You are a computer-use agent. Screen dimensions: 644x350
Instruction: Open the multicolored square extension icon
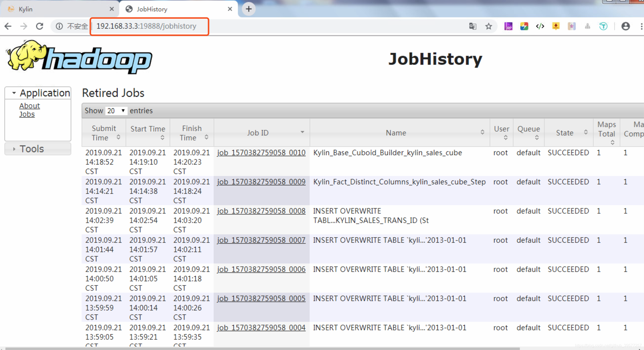[x=524, y=26]
